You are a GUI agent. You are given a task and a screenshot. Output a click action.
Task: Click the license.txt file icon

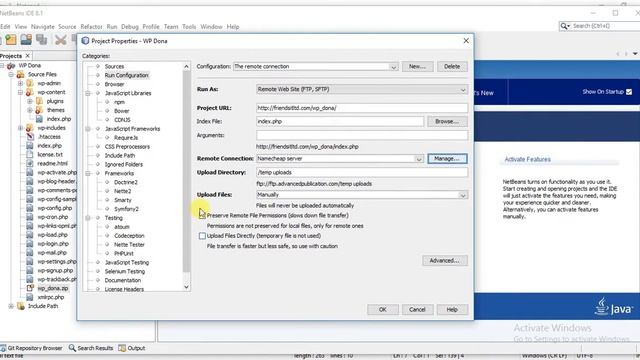click(30, 154)
